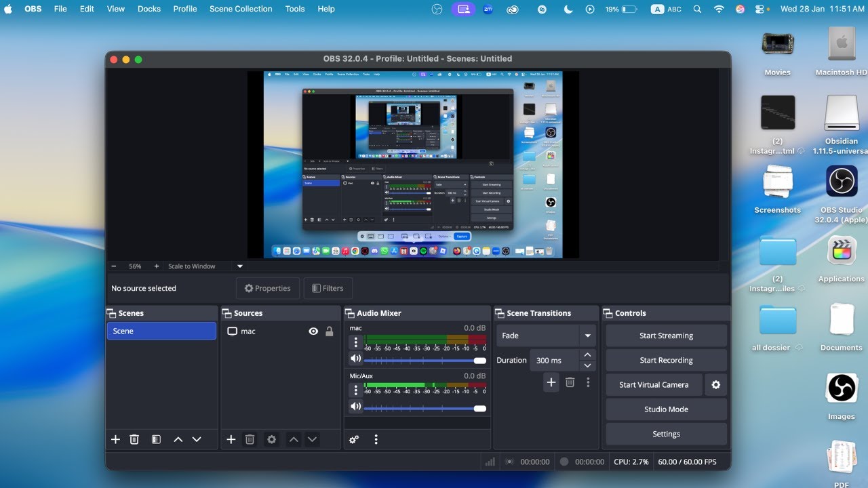Viewport: 868px width, 488px height.
Task: Adjust the mac volume slider
Action: (425, 361)
